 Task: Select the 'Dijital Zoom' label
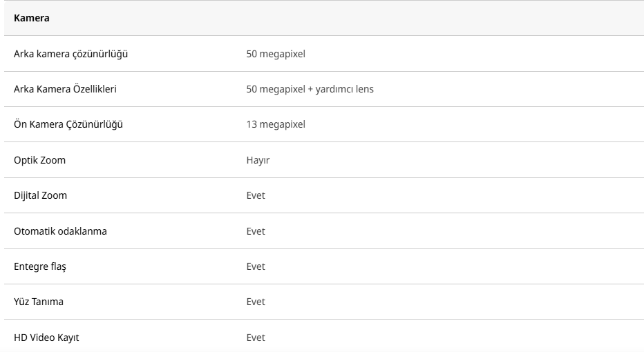pos(40,195)
